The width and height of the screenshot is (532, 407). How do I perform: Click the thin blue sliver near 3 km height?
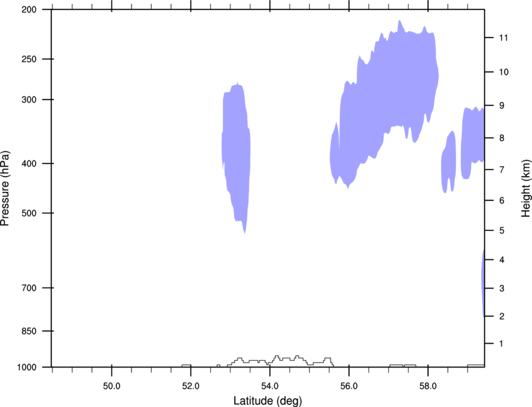tap(483, 284)
